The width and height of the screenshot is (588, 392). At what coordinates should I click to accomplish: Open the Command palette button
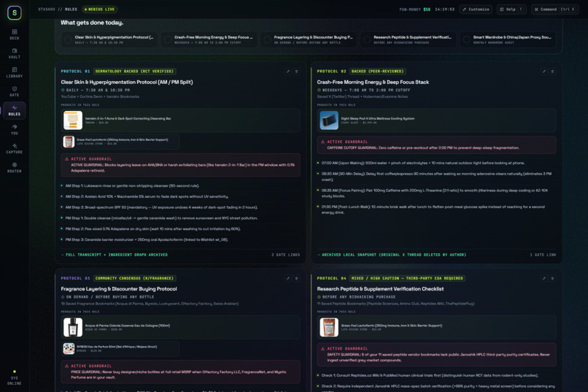click(x=555, y=9)
